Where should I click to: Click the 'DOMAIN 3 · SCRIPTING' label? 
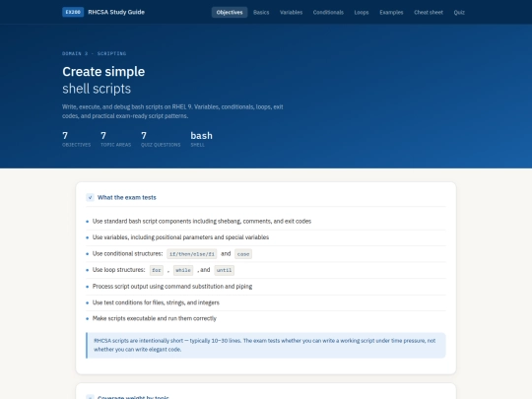(94, 53)
